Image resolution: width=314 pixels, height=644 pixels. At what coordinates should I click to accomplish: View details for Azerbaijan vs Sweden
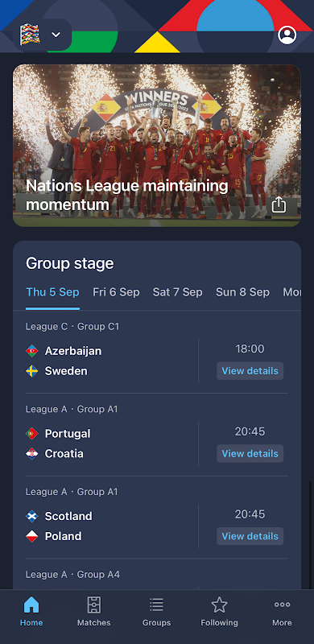(250, 371)
